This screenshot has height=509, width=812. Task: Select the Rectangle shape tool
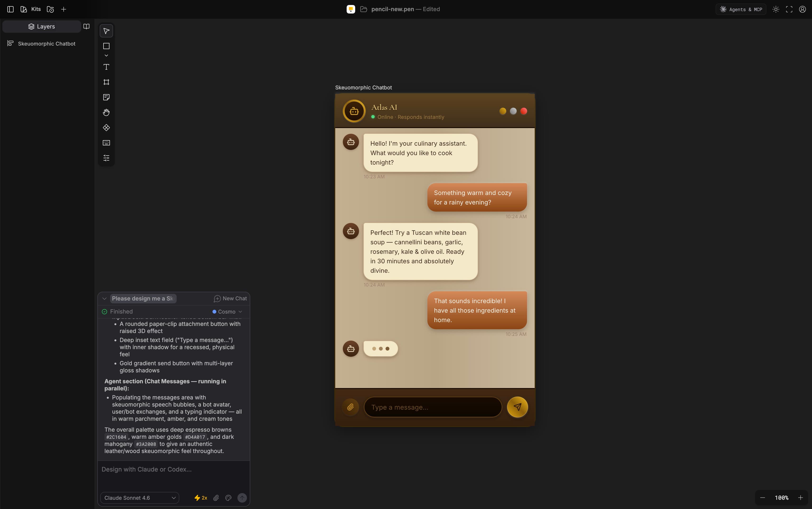[106, 46]
